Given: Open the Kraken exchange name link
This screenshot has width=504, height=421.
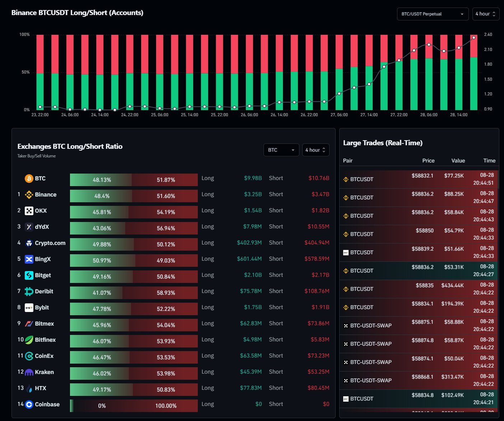Looking at the screenshot, I should pyautogui.click(x=45, y=372).
